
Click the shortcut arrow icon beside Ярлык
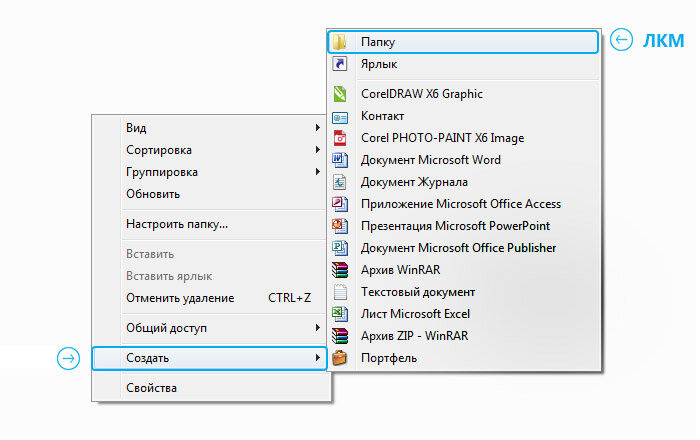340,64
